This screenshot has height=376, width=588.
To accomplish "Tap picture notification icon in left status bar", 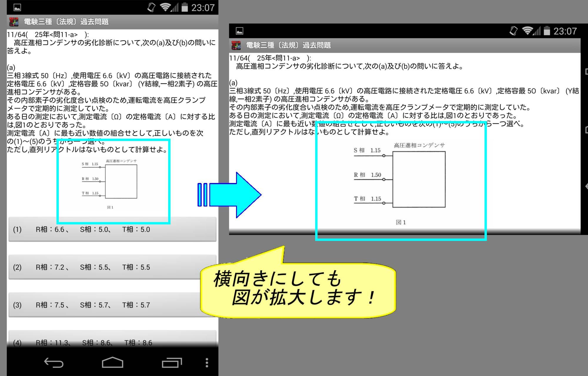I will [x=17, y=7].
